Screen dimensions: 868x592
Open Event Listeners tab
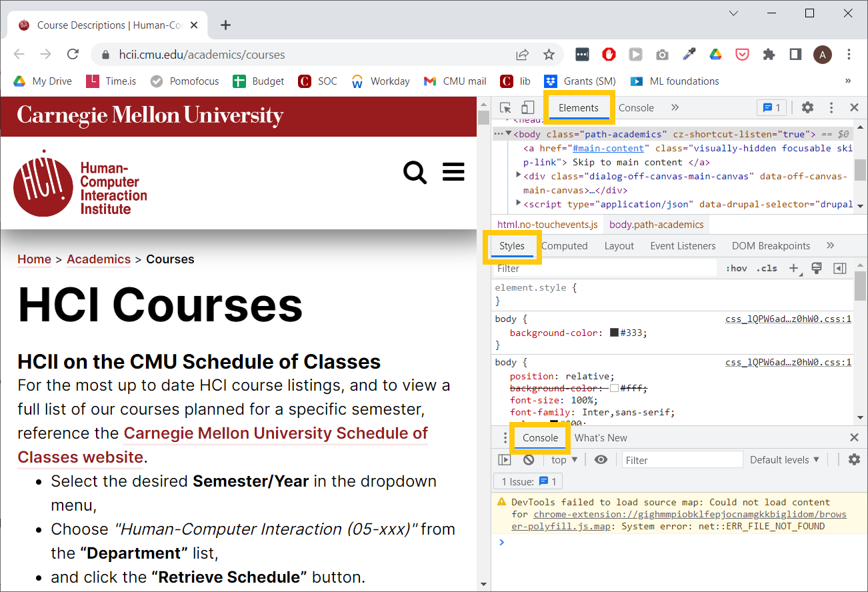click(683, 246)
